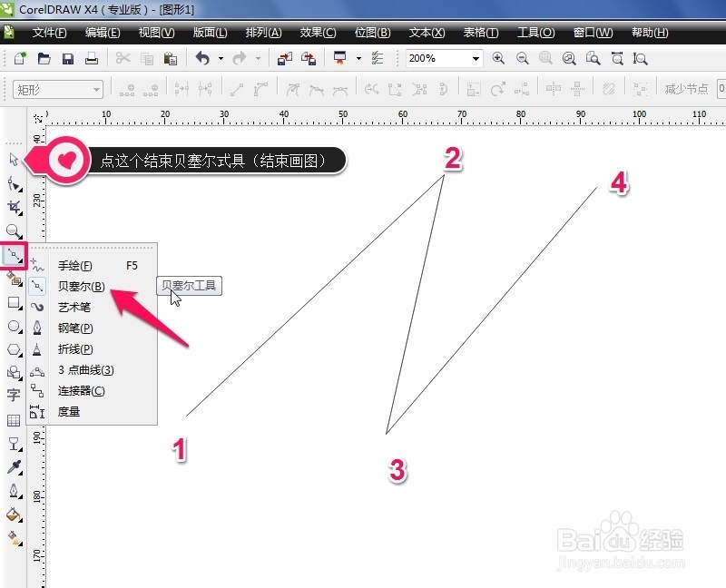The width and height of the screenshot is (726, 588).
Task: Select the Ellipse tool
Action: (x=14, y=327)
